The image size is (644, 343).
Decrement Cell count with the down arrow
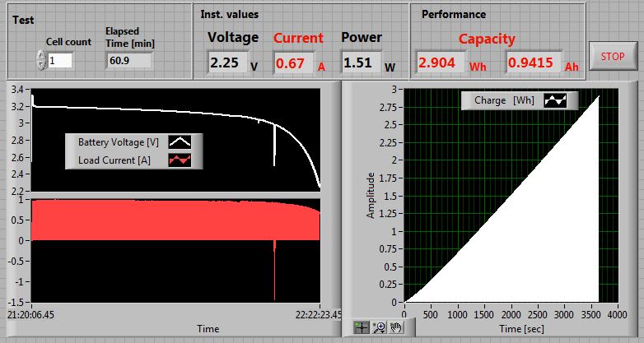[41, 65]
